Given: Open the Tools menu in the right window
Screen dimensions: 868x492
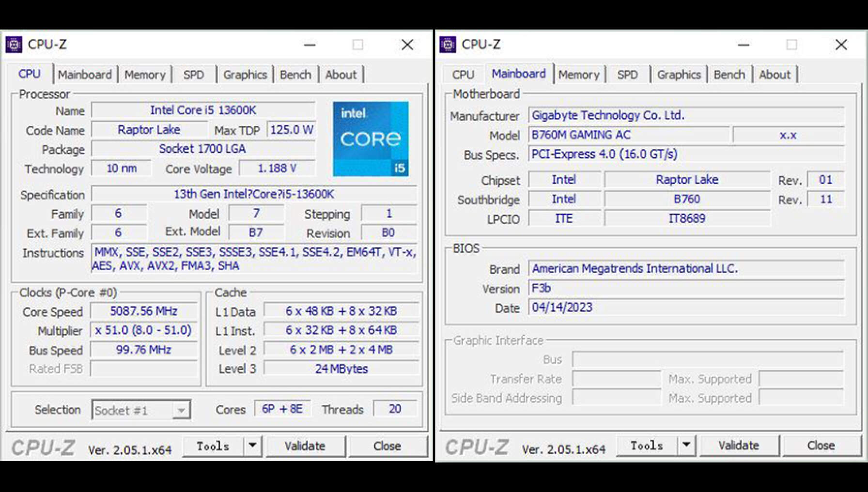Looking at the screenshot, I should [x=647, y=445].
